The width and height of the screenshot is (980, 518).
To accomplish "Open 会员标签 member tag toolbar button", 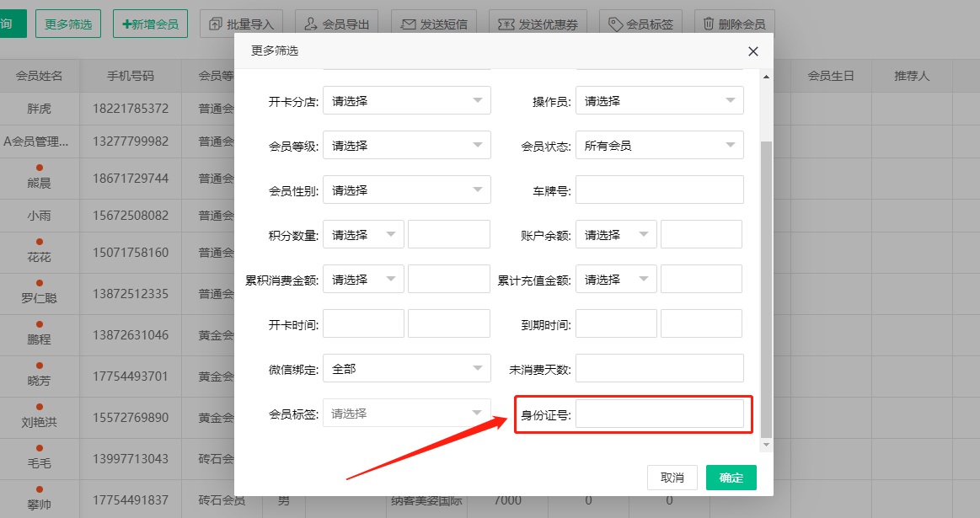I will tap(640, 24).
